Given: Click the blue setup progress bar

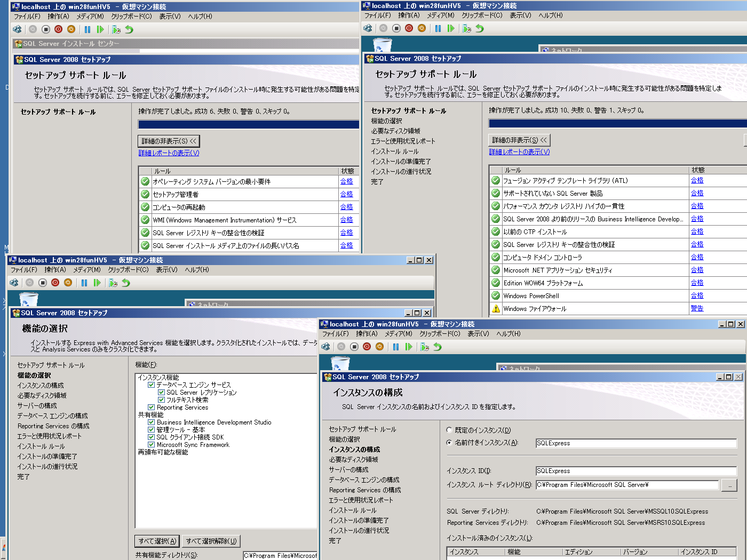Looking at the screenshot, I should (249, 125).
